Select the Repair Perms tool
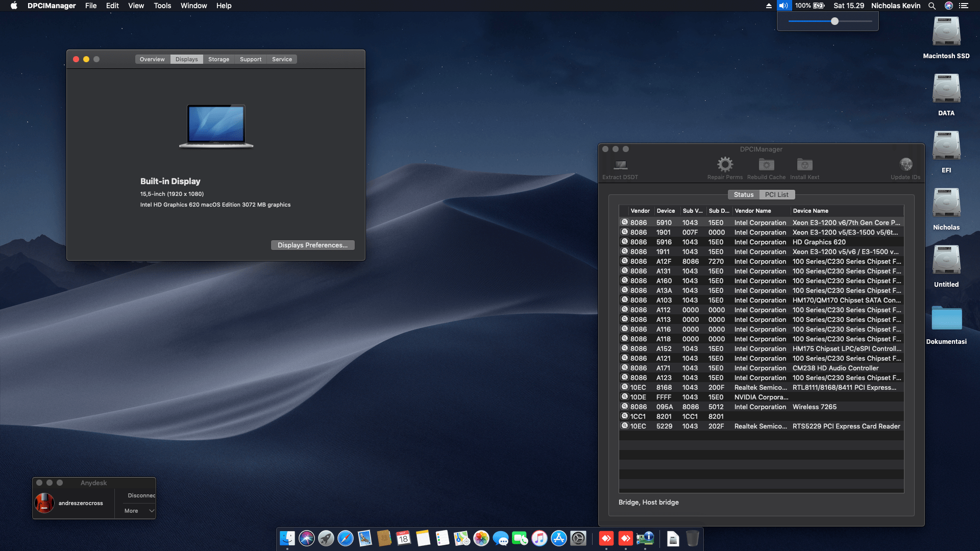Image resolution: width=980 pixels, height=551 pixels. (725, 167)
